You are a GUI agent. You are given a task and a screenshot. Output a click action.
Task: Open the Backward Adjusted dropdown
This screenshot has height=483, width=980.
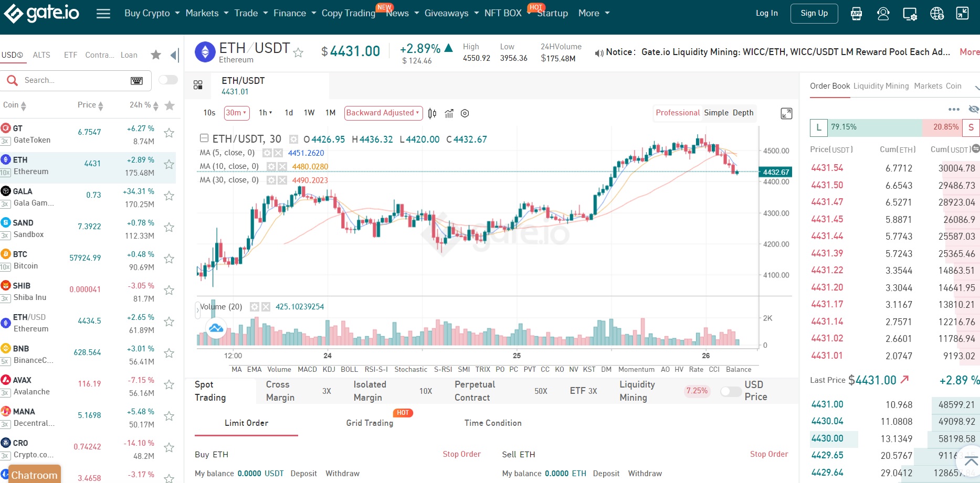point(383,113)
